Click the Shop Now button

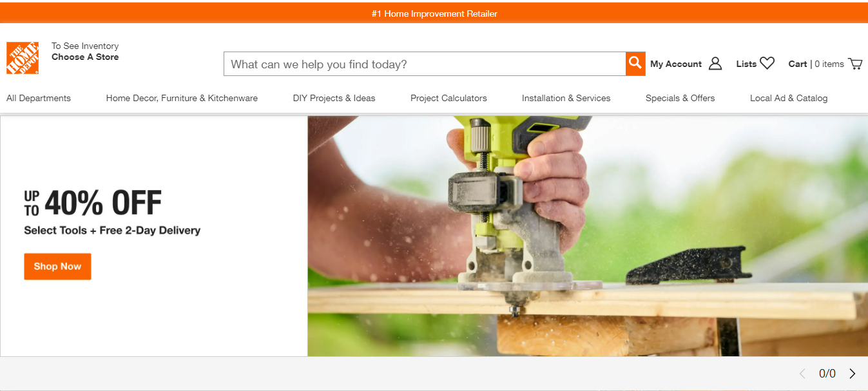[x=57, y=267]
